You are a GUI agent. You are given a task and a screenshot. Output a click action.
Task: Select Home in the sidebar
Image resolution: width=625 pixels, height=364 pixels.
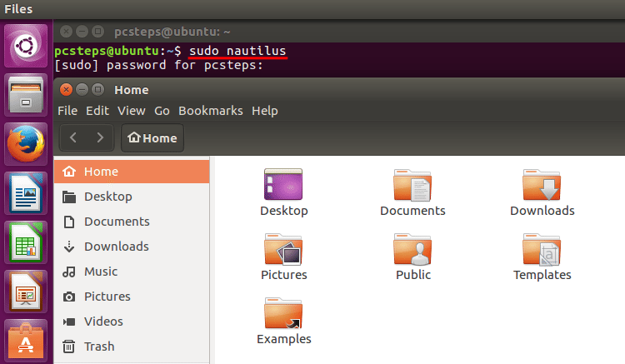tap(132, 172)
